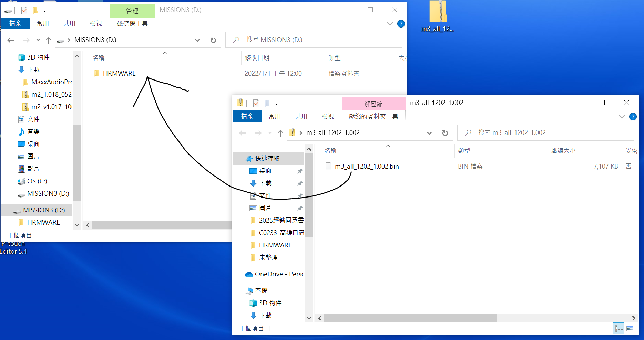Refresh the m3_all_1202_1.002 folder view
This screenshot has height=340, width=644.
445,133
